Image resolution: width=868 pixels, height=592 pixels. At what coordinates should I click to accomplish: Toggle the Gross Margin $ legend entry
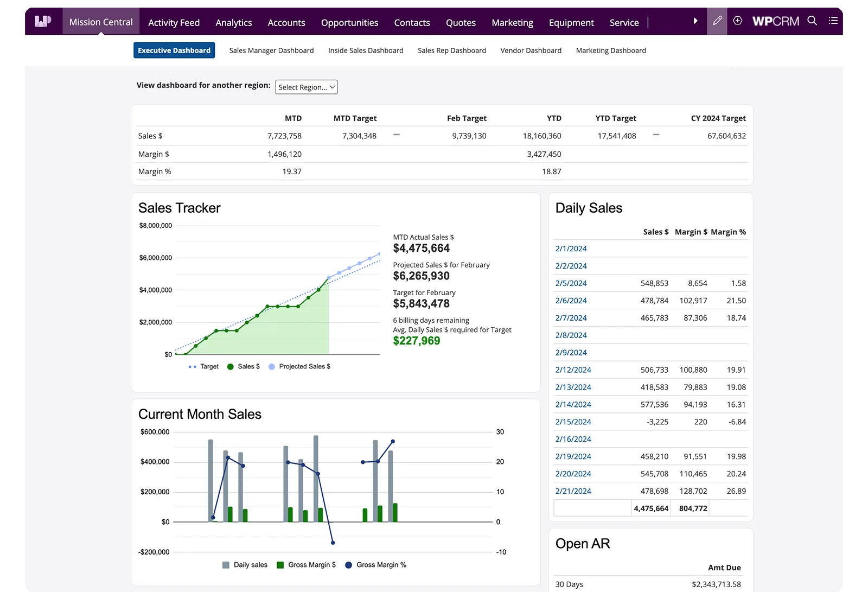pos(307,565)
